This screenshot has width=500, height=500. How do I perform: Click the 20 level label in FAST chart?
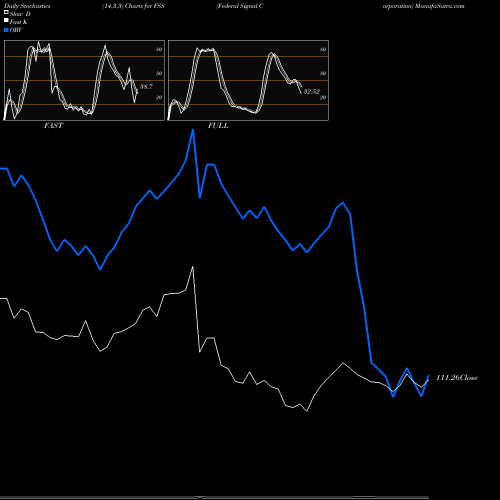[x=159, y=97]
